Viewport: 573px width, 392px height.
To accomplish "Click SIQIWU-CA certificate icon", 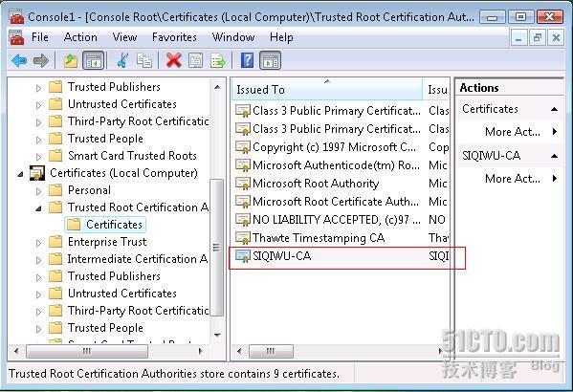I will 242,256.
